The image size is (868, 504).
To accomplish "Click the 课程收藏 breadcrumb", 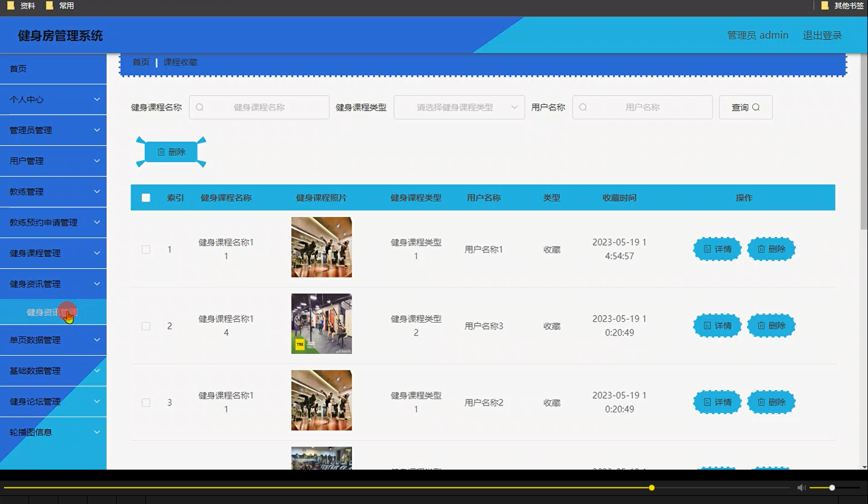I will tap(180, 62).
